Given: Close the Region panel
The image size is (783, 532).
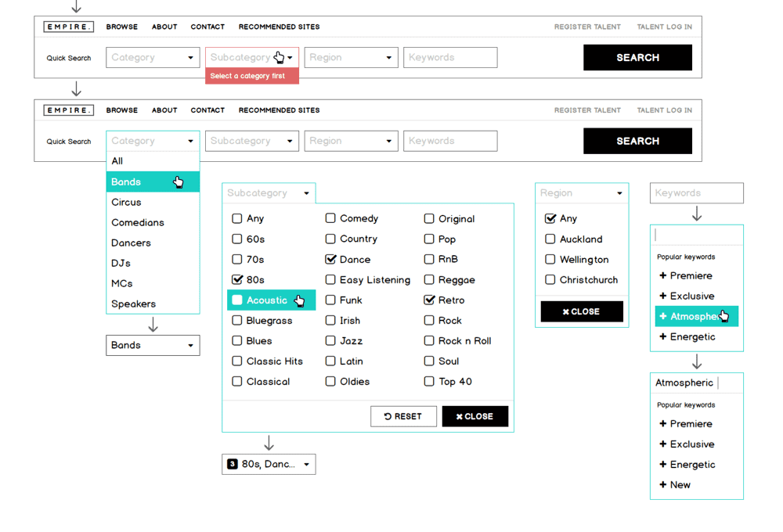Looking at the screenshot, I should coord(582,311).
